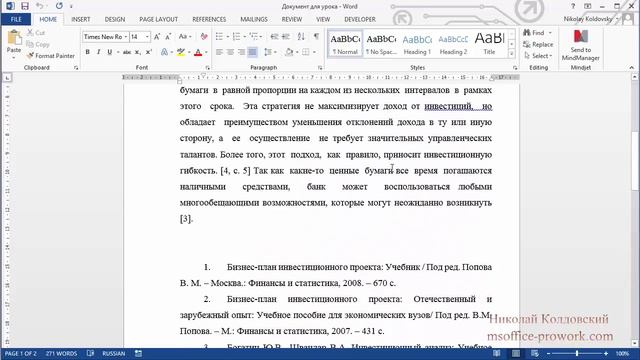Open the font size 14 dropdown
This screenshot has width=640, height=360.
(147, 37)
